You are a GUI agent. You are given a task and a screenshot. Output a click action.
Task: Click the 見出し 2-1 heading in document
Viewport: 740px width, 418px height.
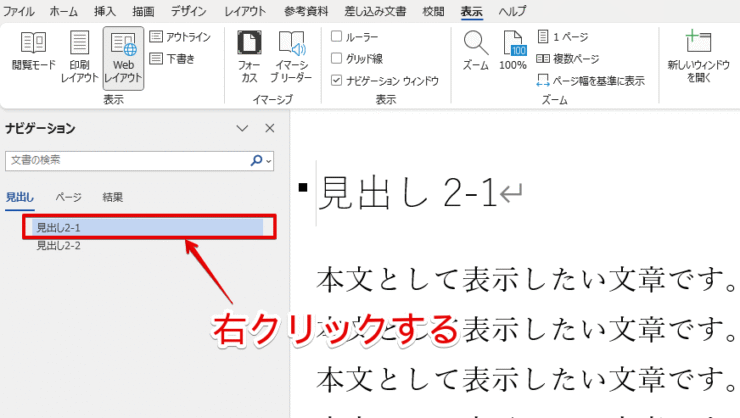(x=408, y=192)
